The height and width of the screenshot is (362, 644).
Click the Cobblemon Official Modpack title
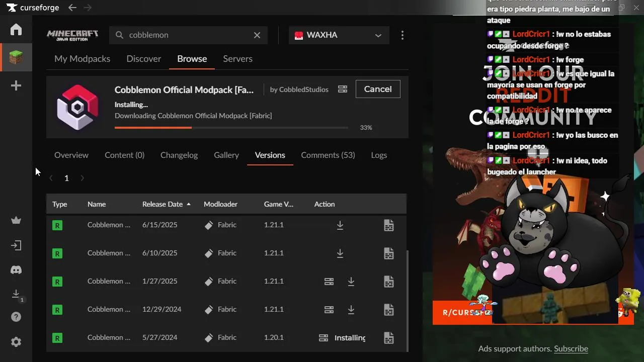184,89
